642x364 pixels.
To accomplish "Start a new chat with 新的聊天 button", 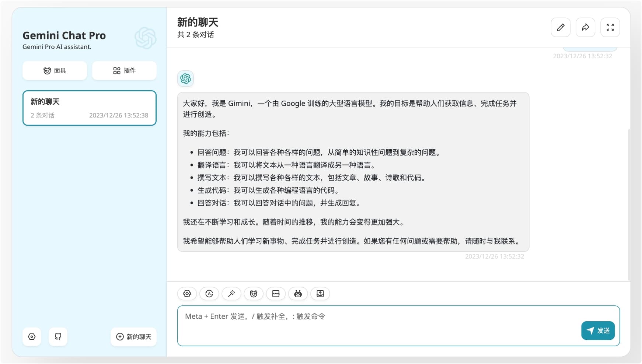I will [134, 337].
